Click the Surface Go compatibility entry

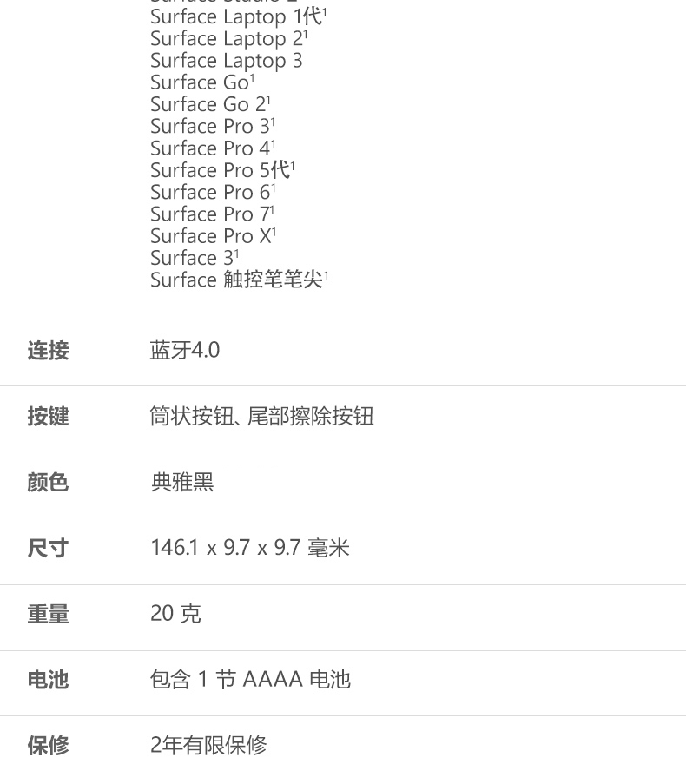[x=202, y=82]
